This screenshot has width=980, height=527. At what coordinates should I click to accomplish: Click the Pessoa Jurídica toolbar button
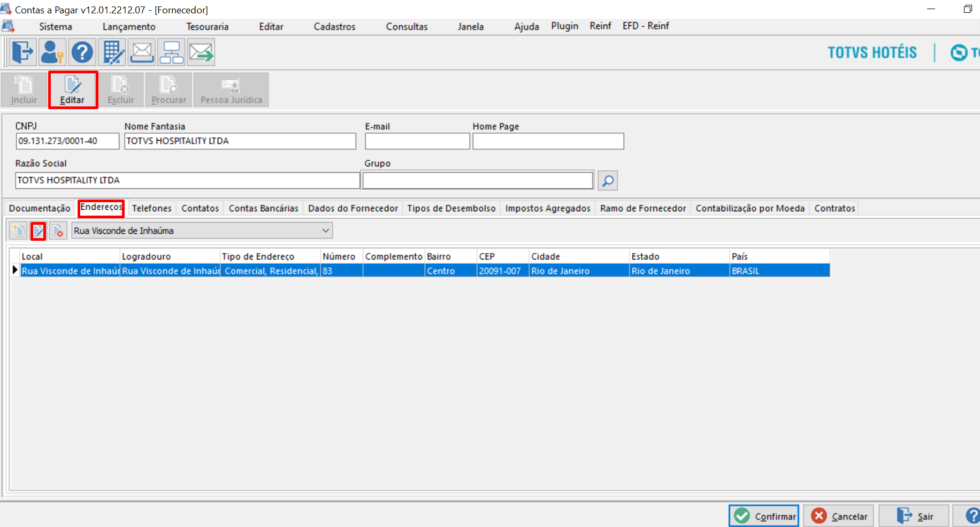(x=231, y=90)
